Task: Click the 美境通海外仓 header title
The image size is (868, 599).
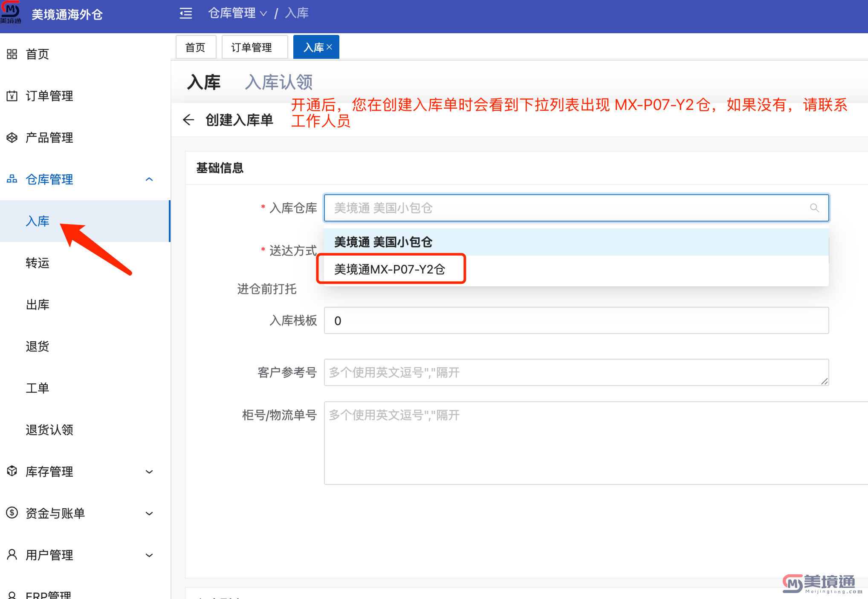Action: [x=67, y=15]
